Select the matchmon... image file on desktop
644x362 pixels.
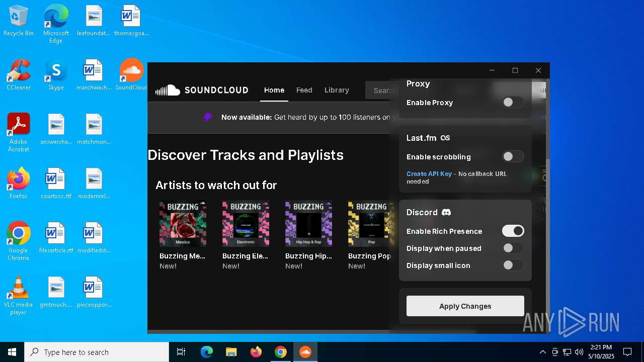(94, 129)
